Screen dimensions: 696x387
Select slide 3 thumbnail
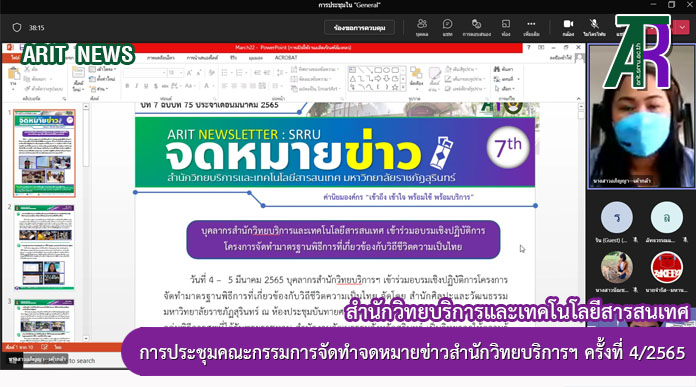coord(44,320)
